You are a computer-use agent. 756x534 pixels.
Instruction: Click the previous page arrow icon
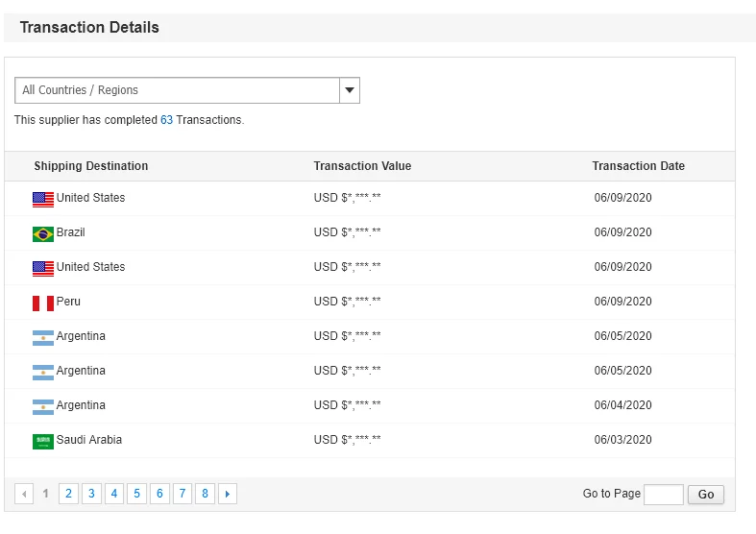[24, 494]
